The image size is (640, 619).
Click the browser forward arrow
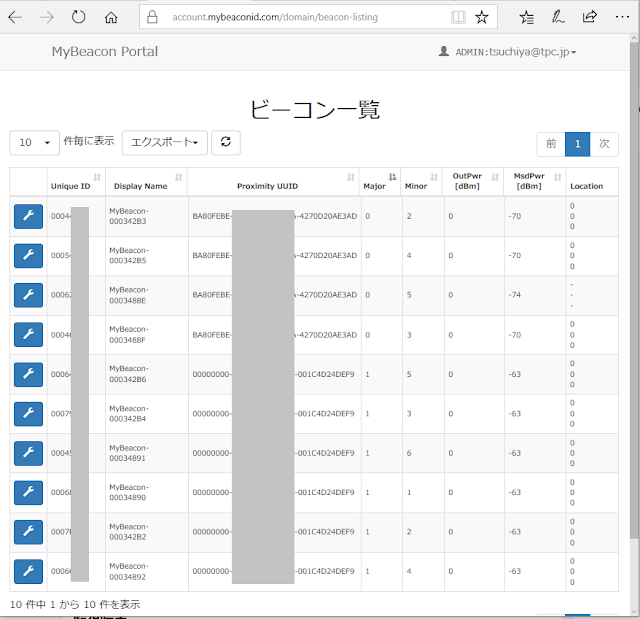47,17
